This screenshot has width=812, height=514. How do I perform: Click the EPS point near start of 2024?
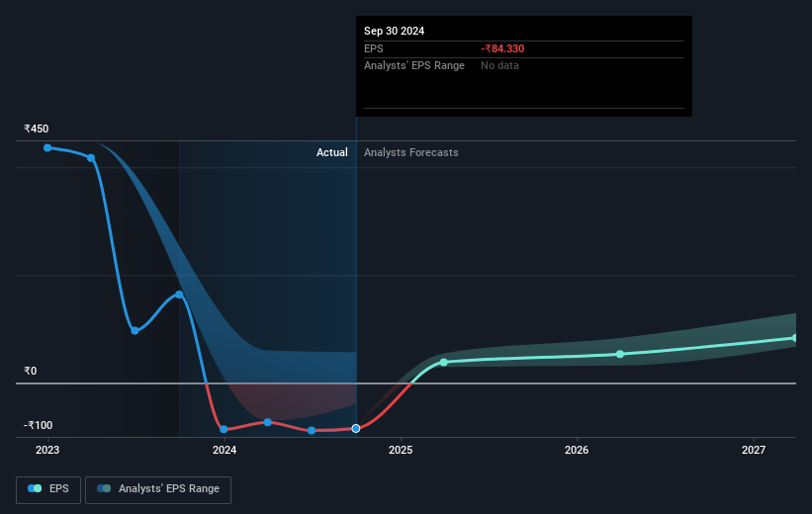224,430
